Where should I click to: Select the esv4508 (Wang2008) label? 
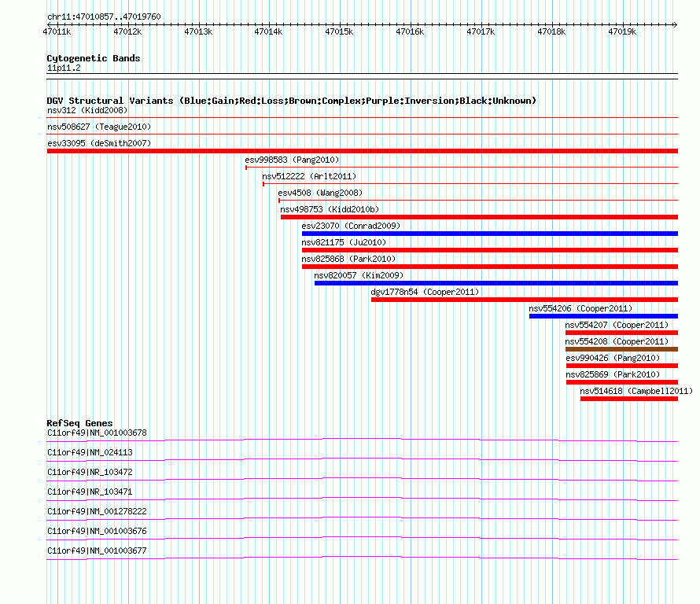(x=320, y=193)
